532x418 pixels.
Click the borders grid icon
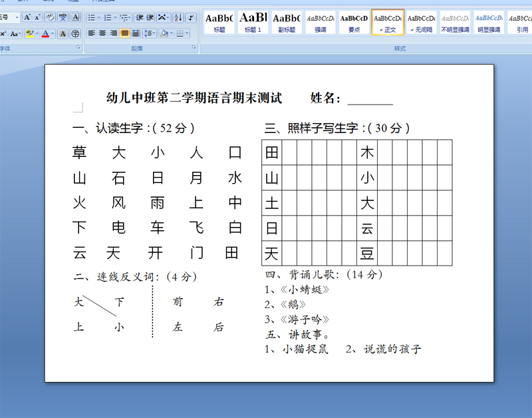coord(180,33)
